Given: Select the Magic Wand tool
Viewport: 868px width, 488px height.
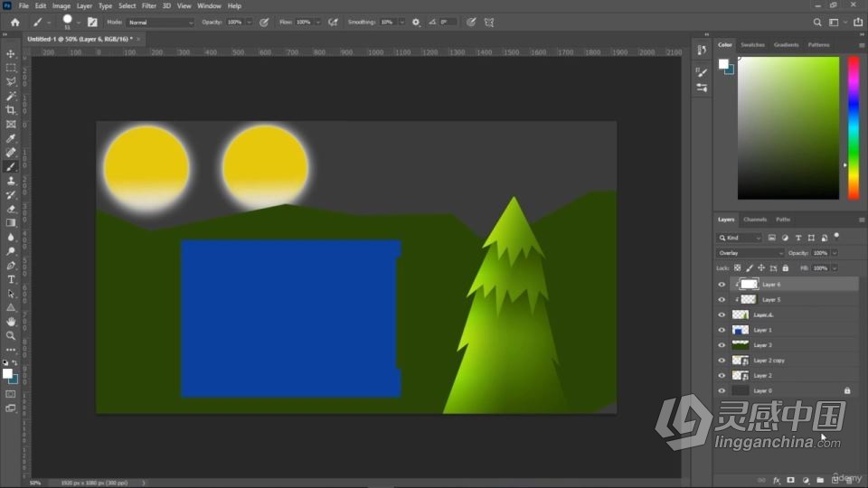Looking at the screenshot, I should point(11,96).
